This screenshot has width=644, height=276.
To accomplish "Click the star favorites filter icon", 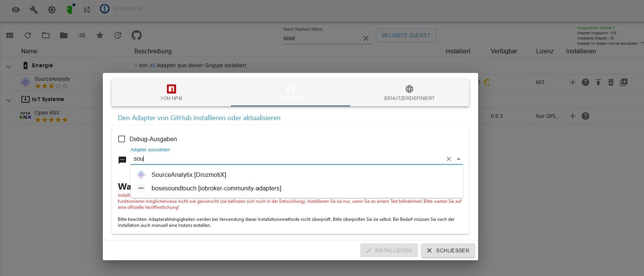I will [x=100, y=35].
